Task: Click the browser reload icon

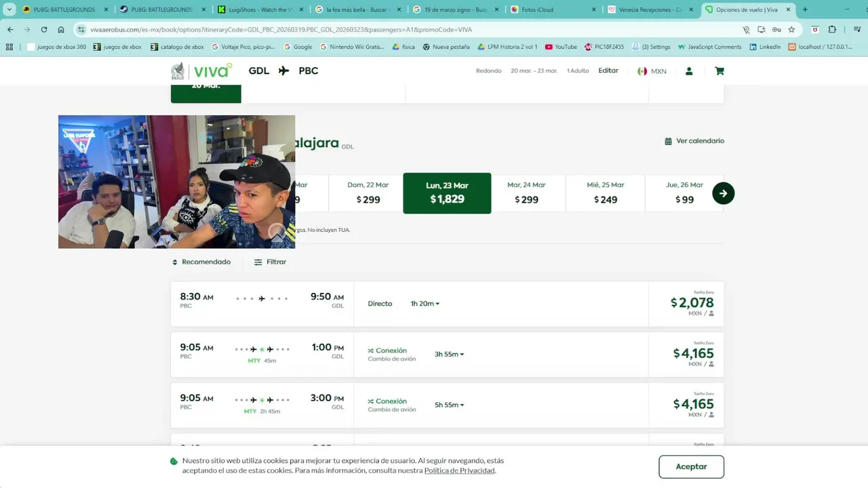Action: [44, 30]
